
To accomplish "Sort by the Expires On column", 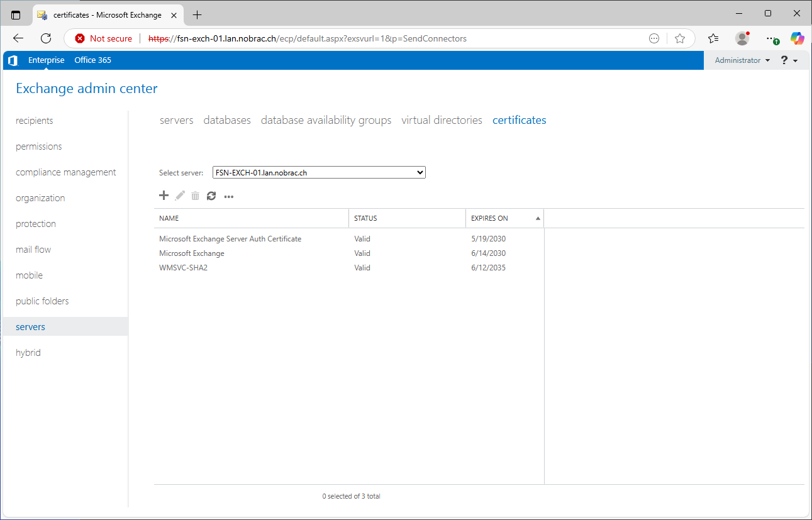I will point(504,218).
